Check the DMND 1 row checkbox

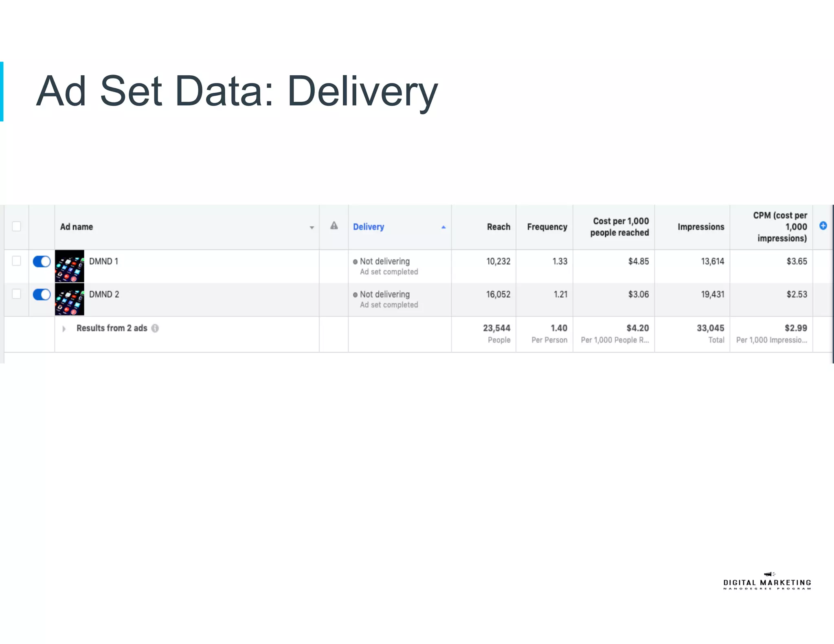click(16, 261)
